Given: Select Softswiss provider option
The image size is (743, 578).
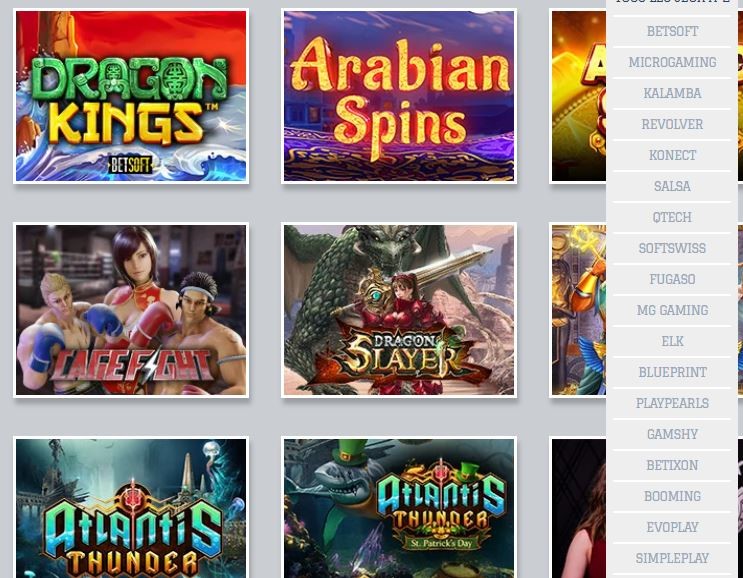Looking at the screenshot, I should (672, 248).
